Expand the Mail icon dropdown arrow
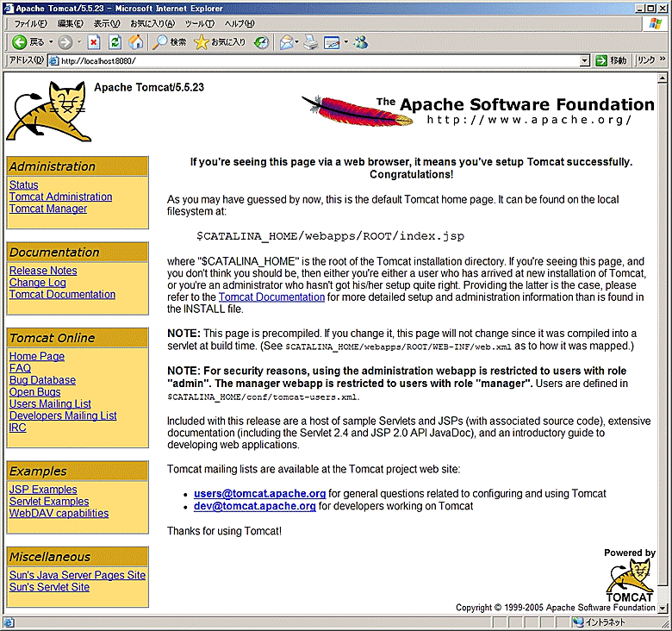Screen dimensions: 672x631 pos(297,42)
